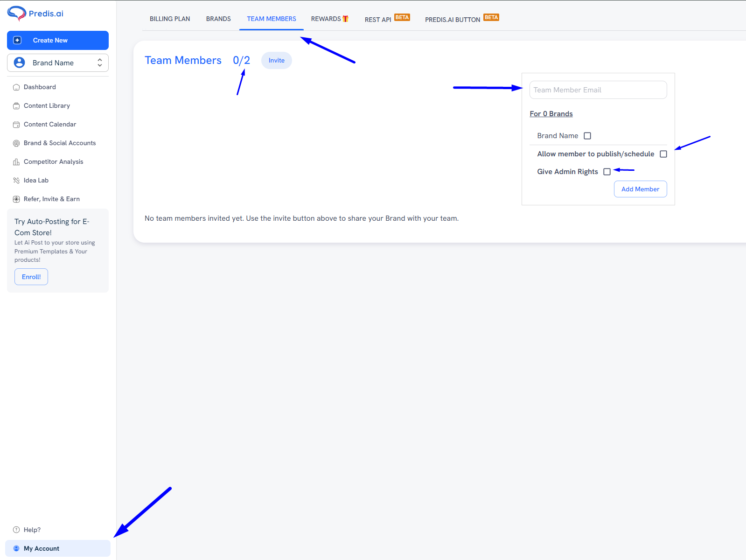Click the Brand Name avatar icon
This screenshot has height=560, width=746.
pyautogui.click(x=19, y=63)
